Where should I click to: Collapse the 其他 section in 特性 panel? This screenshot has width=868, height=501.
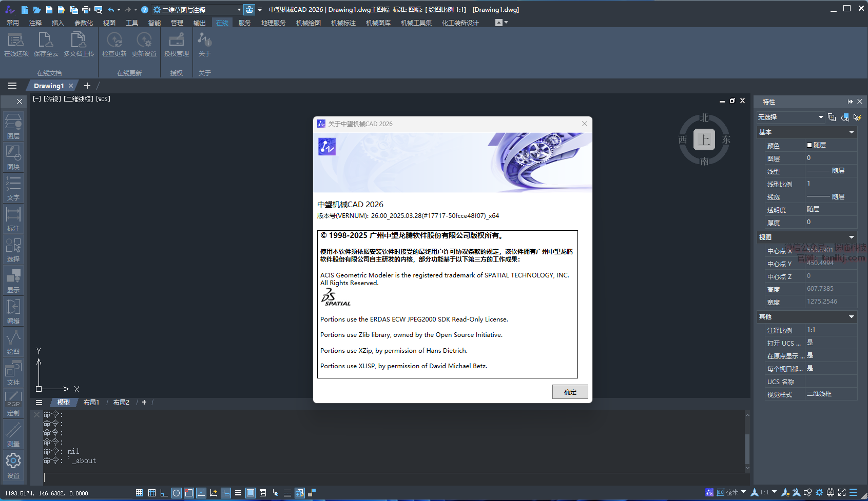tap(852, 317)
